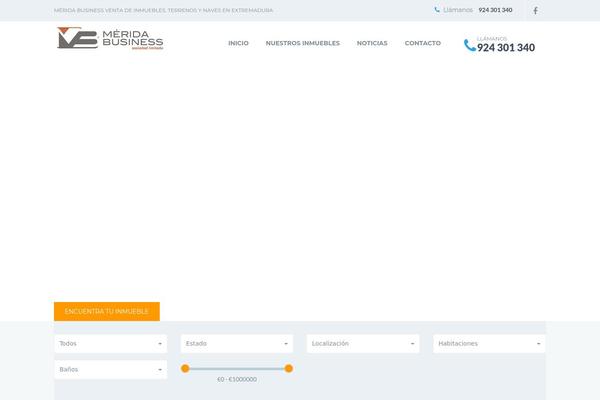Click the price range slider track
Viewport: 600px width, 400px height.
point(237,369)
